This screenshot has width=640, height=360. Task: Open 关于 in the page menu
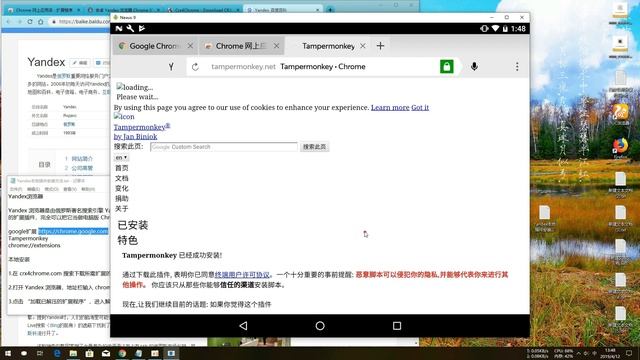pyautogui.click(x=122, y=209)
